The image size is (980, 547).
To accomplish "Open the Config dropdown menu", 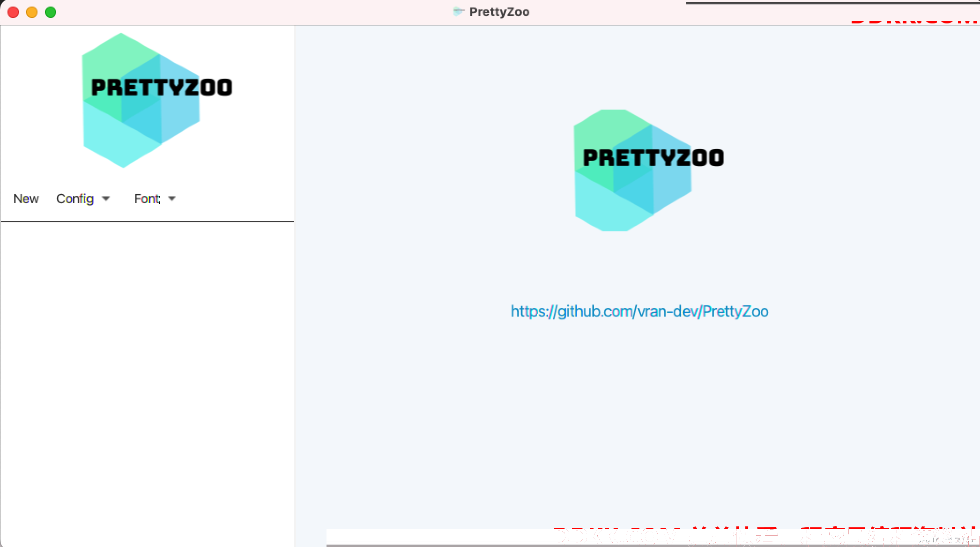I will 83,199.
